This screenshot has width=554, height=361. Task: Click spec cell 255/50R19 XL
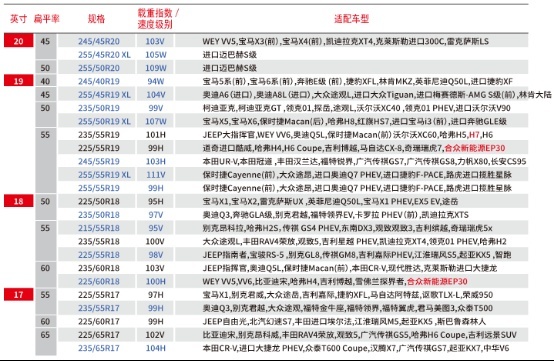click(104, 122)
